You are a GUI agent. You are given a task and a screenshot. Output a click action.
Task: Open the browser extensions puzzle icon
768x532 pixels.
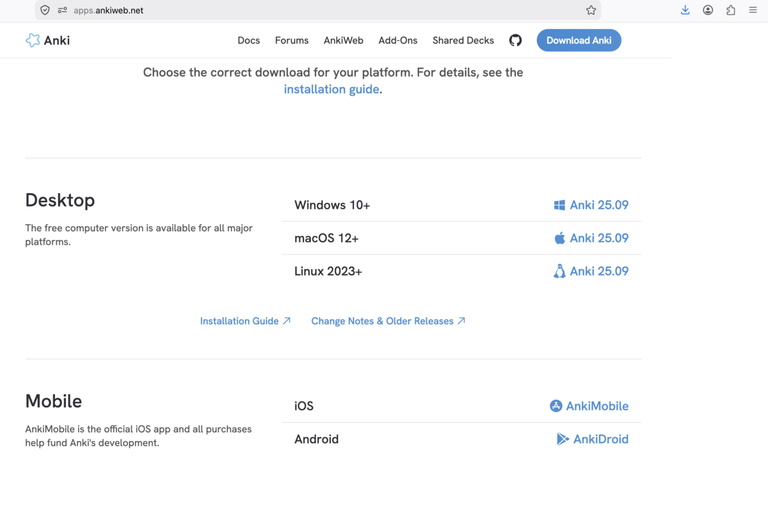click(730, 10)
